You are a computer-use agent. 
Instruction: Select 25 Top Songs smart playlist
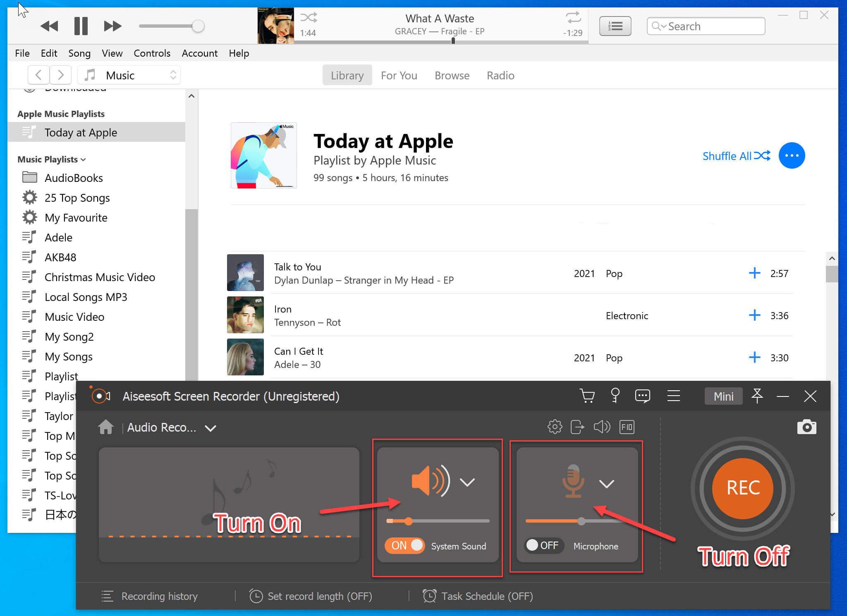(x=77, y=198)
